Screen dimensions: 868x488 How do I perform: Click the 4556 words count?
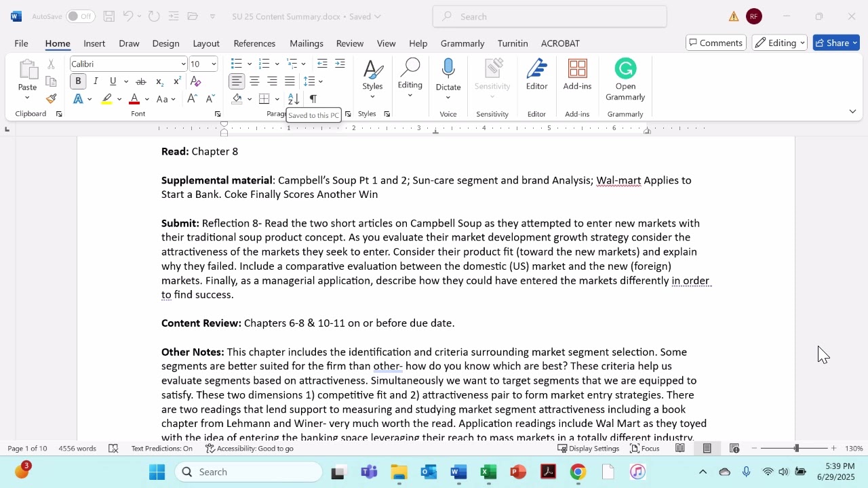(x=78, y=448)
